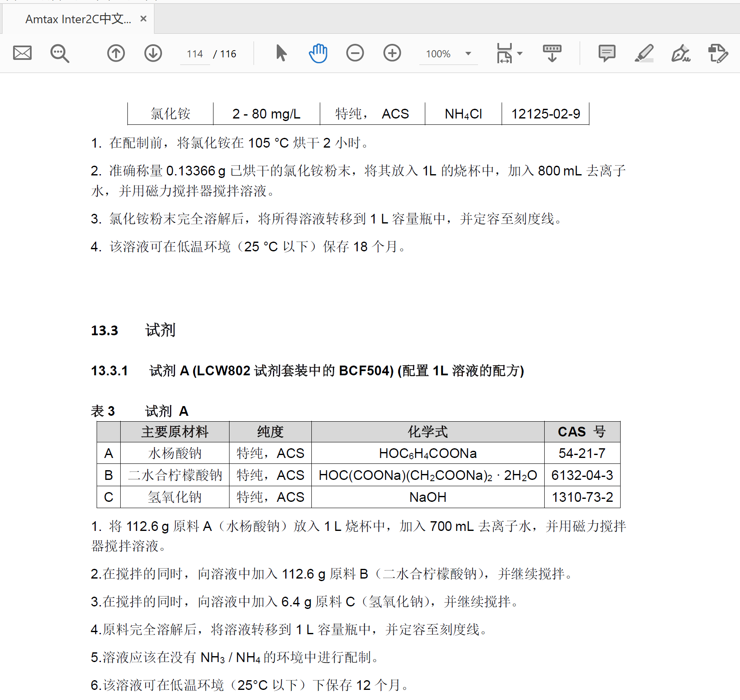
Task: Advance to the next page
Action: (x=153, y=53)
